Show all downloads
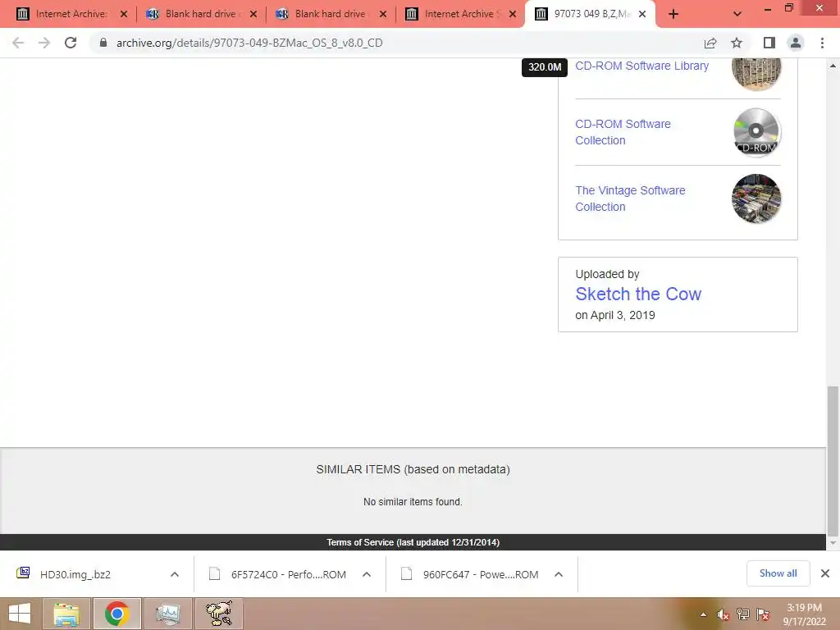840x630 pixels. (778, 573)
